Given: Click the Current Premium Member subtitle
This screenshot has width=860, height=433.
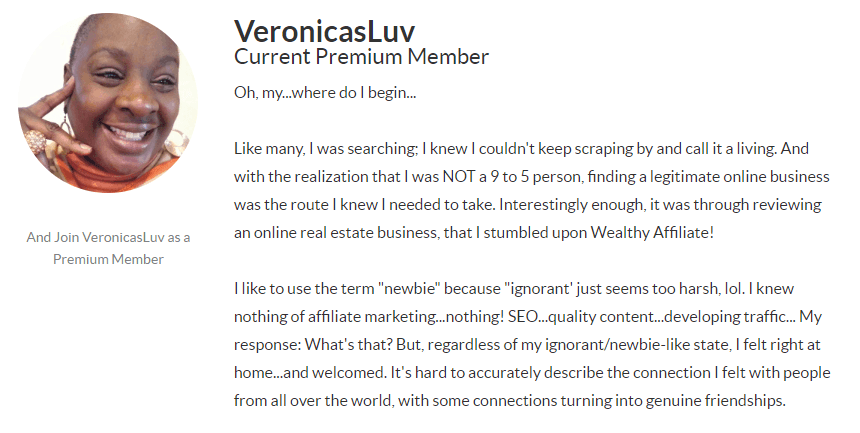Looking at the screenshot, I should click(x=361, y=57).
